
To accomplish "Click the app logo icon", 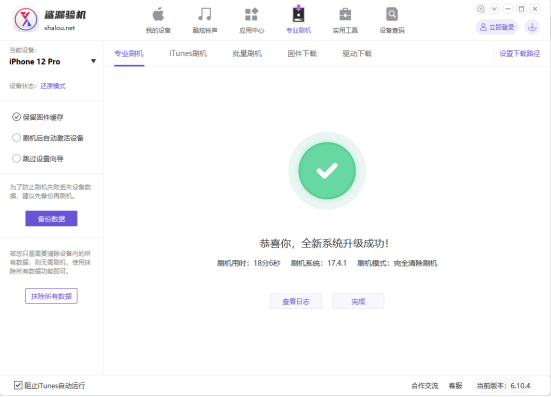I will 26,19.
